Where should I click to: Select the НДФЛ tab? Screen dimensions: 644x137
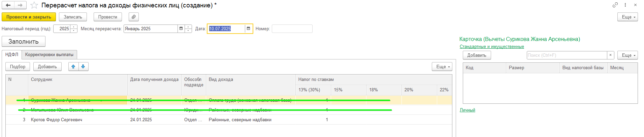click(x=12, y=54)
